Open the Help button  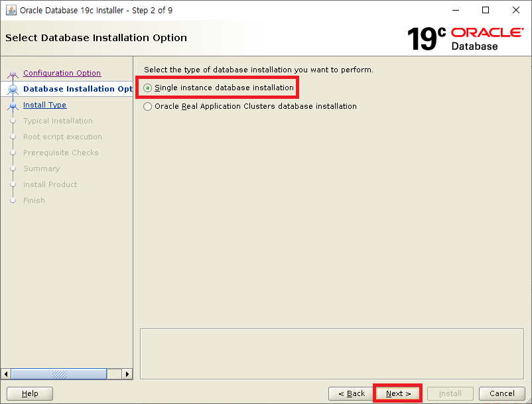(x=30, y=393)
